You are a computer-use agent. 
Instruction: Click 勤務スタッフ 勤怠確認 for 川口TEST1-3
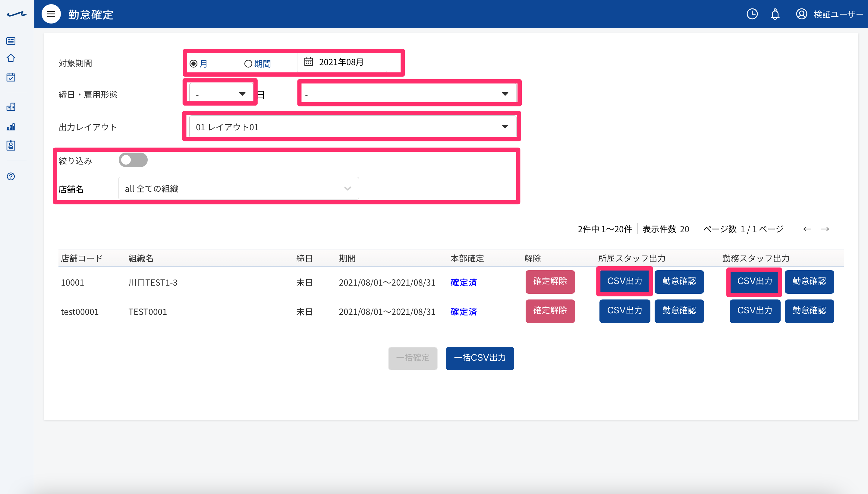click(809, 282)
